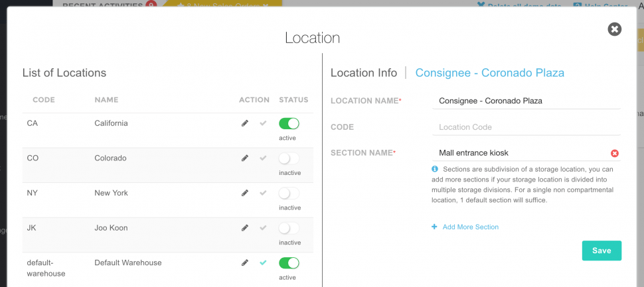Screen dimensions: 644x287
Task: Select the Default Warehouse name cell
Action: (x=127, y=262)
